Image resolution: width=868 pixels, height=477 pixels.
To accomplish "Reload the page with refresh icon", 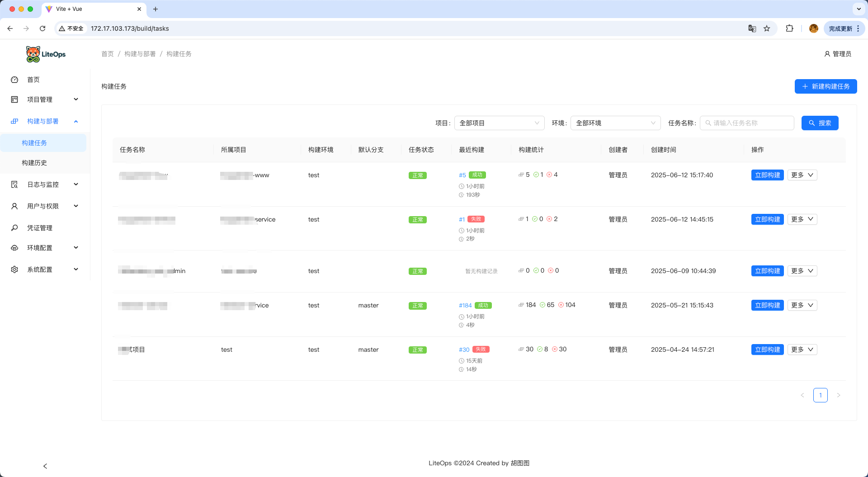I will (42, 28).
